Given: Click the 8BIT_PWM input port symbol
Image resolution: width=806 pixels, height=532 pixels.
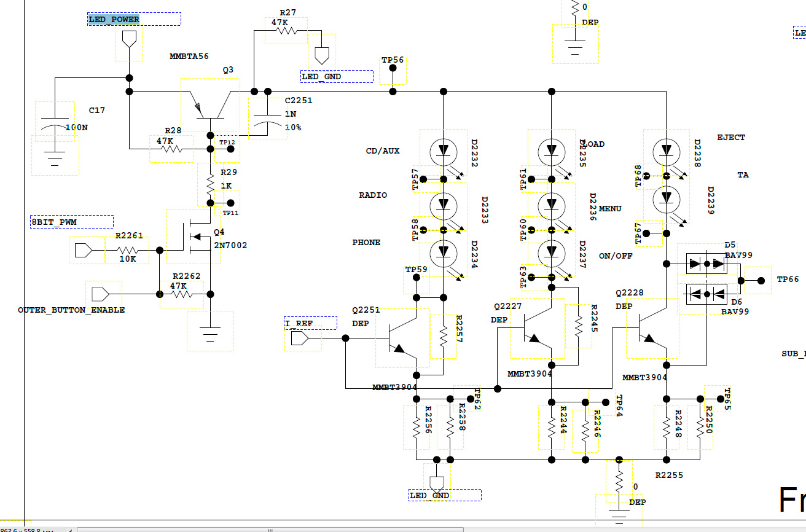Looking at the screenshot, I should tap(84, 250).
